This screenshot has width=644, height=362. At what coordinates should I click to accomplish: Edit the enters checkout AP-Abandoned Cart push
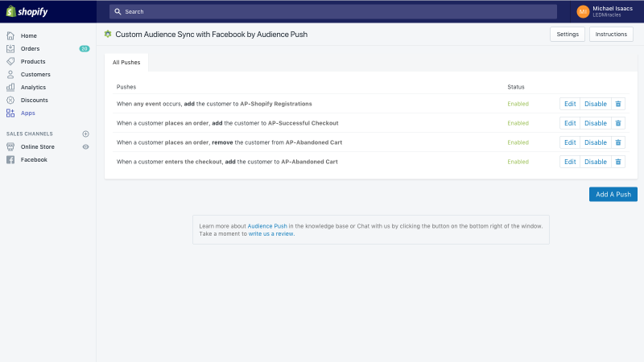tap(570, 162)
